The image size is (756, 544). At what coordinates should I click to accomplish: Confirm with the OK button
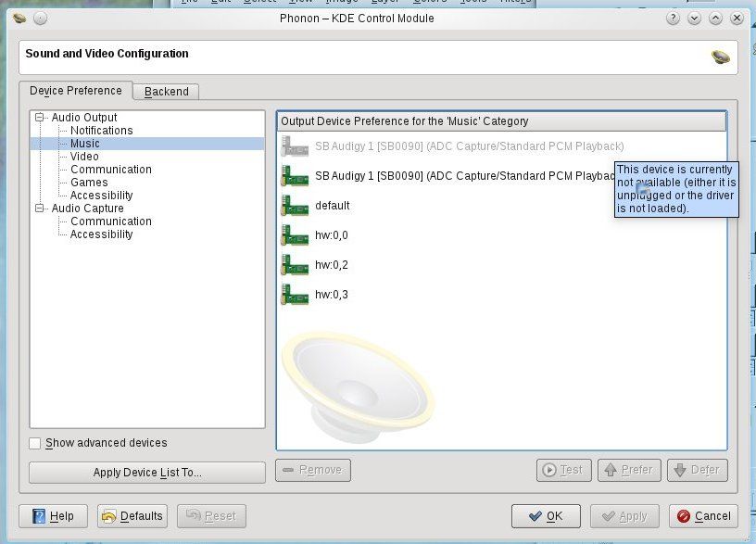pos(546,516)
